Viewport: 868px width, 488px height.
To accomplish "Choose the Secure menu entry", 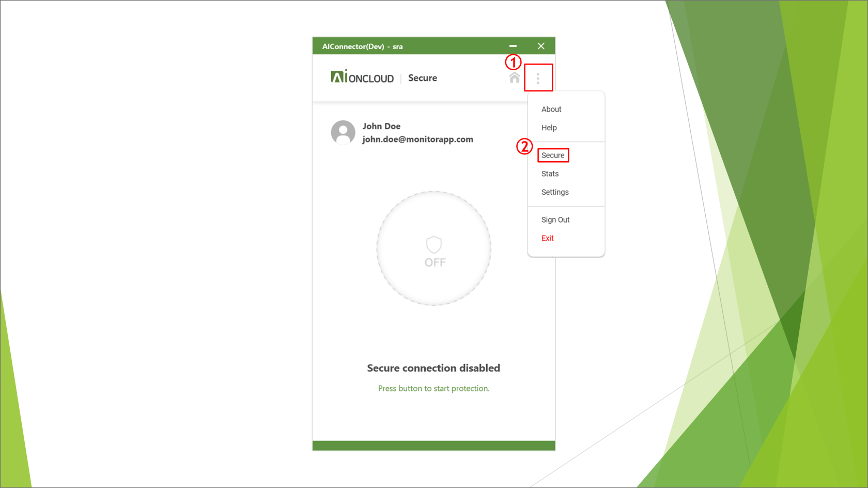I will click(x=553, y=155).
